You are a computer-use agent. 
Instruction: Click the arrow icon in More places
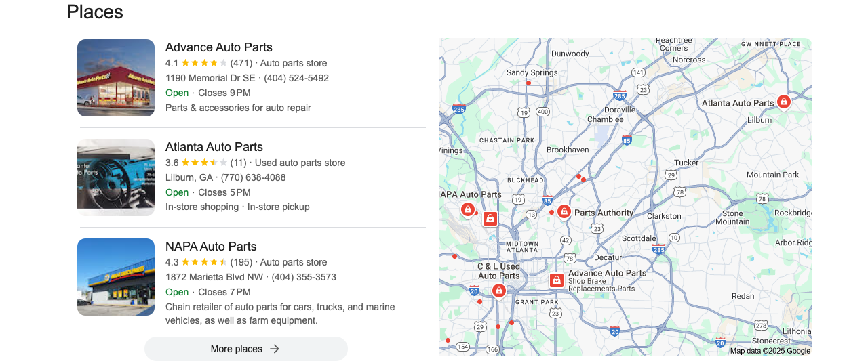[275, 349]
